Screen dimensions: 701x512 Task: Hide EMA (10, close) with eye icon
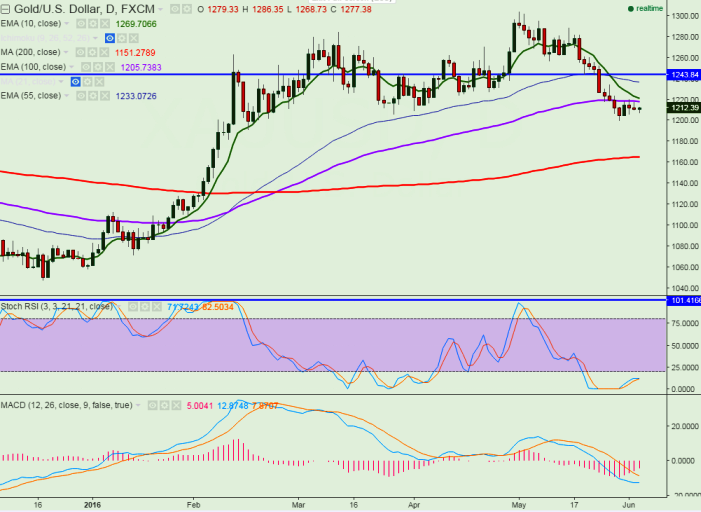click(80, 24)
